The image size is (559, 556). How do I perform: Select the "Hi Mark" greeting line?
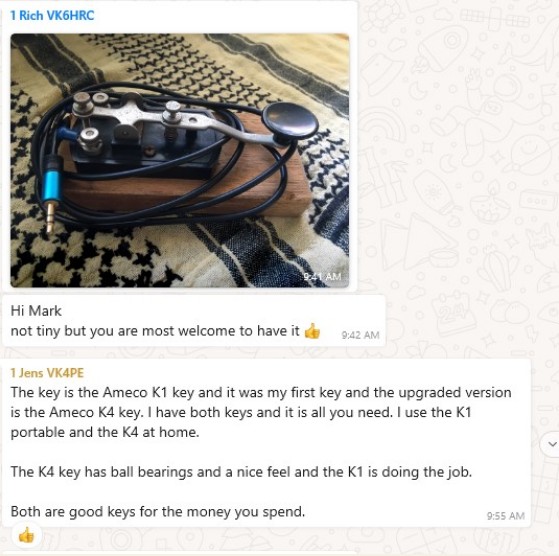pos(36,311)
